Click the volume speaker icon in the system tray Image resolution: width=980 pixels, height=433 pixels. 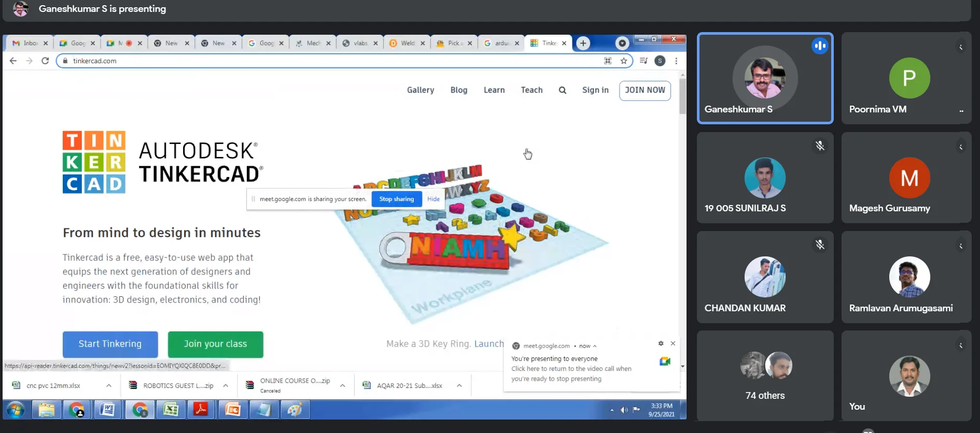(x=624, y=410)
